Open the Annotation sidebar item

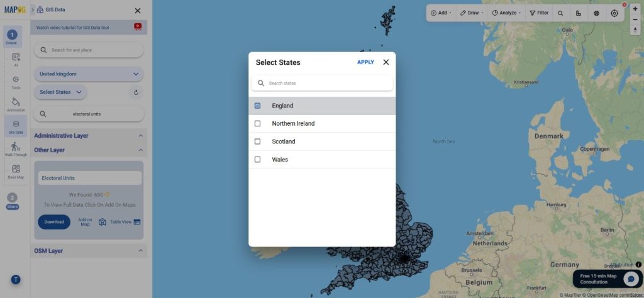coord(16,104)
